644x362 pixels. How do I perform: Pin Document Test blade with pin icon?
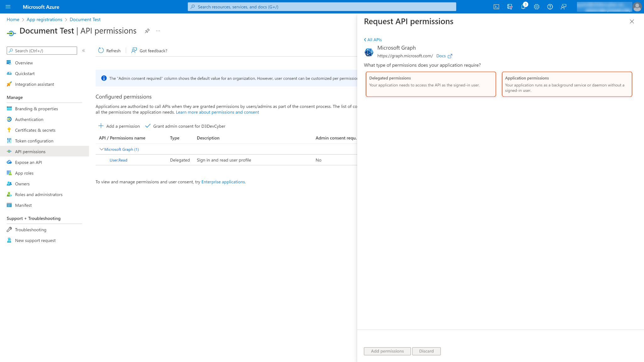(147, 31)
